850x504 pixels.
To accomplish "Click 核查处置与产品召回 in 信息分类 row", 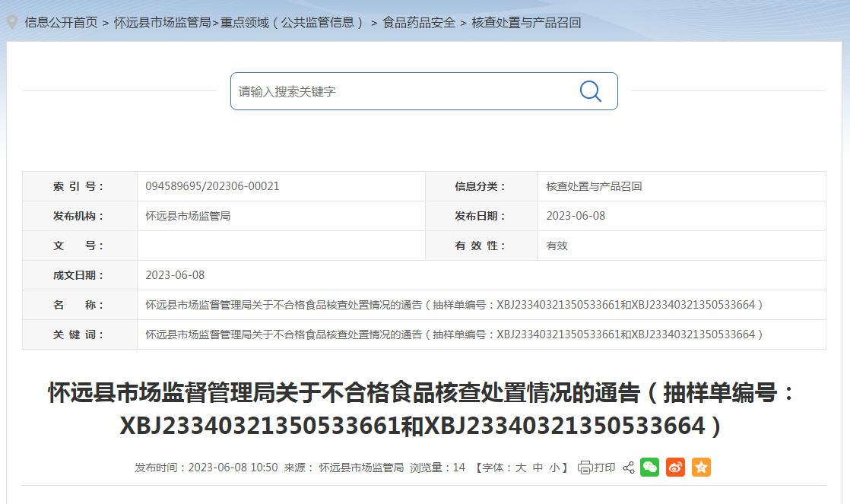I will click(594, 186).
